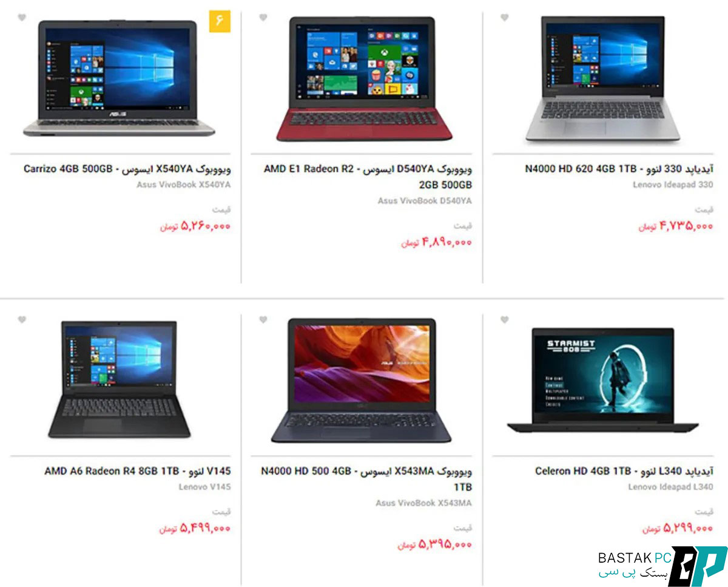Screen dimensions: 728x587
Task: Open the red Asus D540YA laptop image
Action: point(362,79)
